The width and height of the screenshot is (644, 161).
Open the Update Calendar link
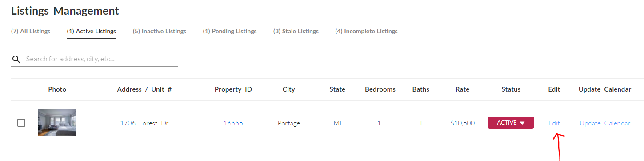click(x=605, y=123)
